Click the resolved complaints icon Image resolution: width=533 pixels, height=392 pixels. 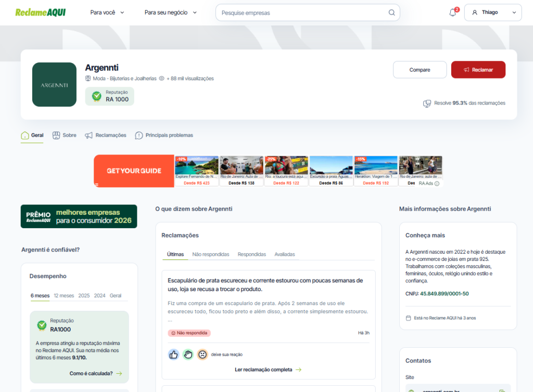point(427,103)
